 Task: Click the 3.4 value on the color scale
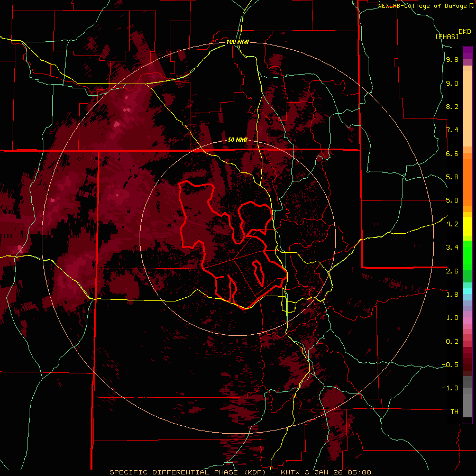452,248
